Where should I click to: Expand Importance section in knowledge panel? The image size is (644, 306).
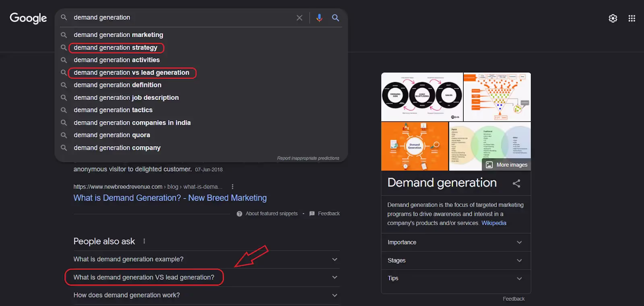click(x=456, y=242)
